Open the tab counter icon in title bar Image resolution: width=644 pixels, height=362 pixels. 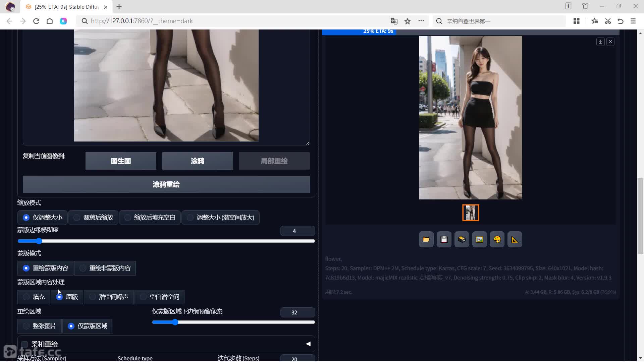point(568,6)
